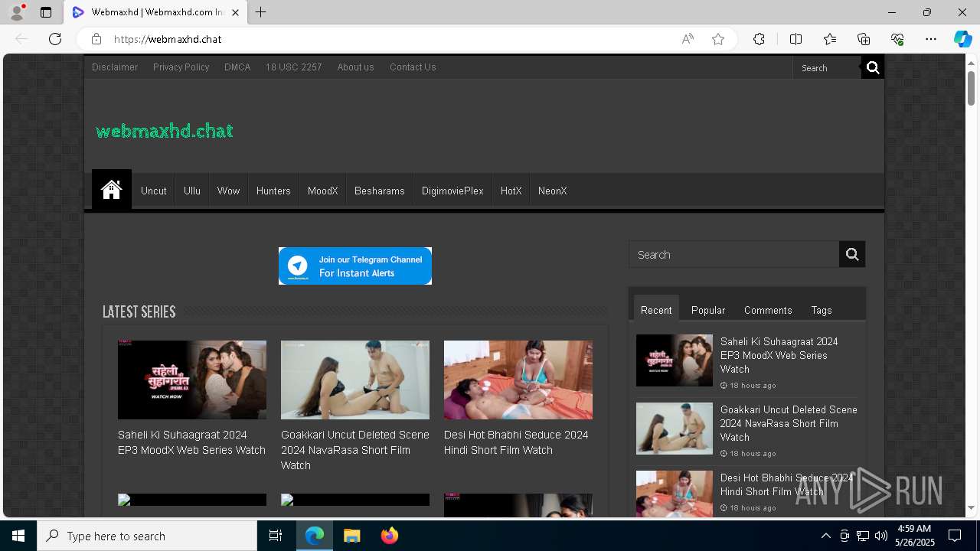
Task: Focus the sidebar Search input field
Action: point(734,255)
